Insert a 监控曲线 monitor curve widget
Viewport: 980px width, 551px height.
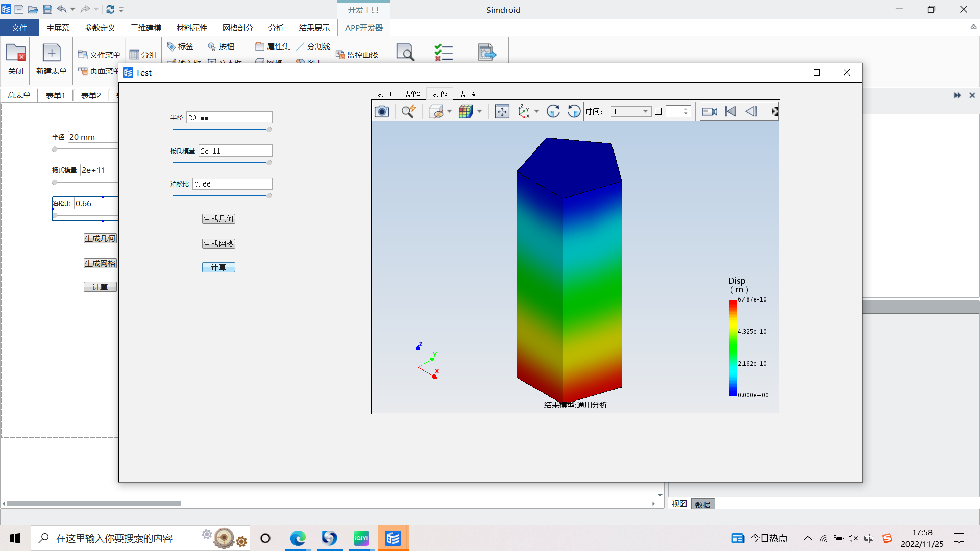tap(357, 55)
